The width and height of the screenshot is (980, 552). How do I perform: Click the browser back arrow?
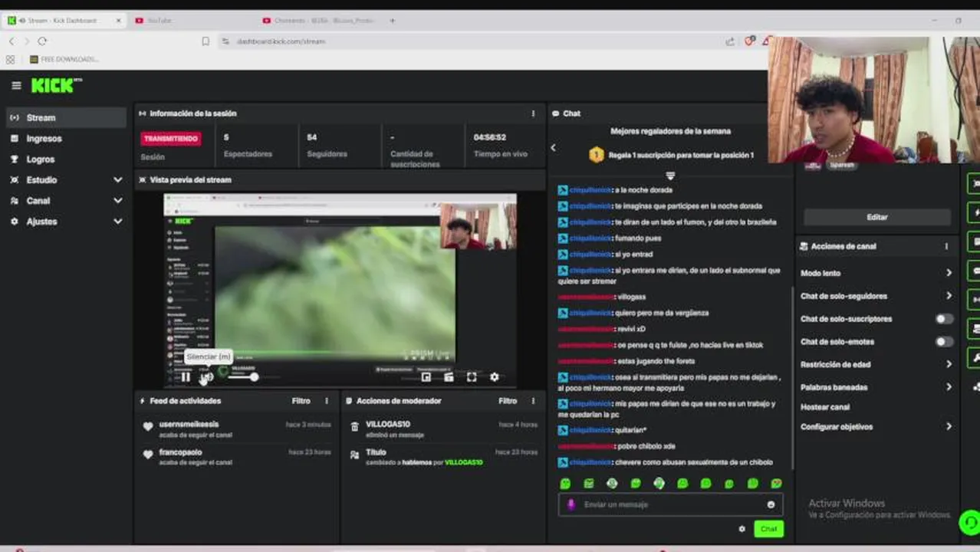pyautogui.click(x=12, y=41)
